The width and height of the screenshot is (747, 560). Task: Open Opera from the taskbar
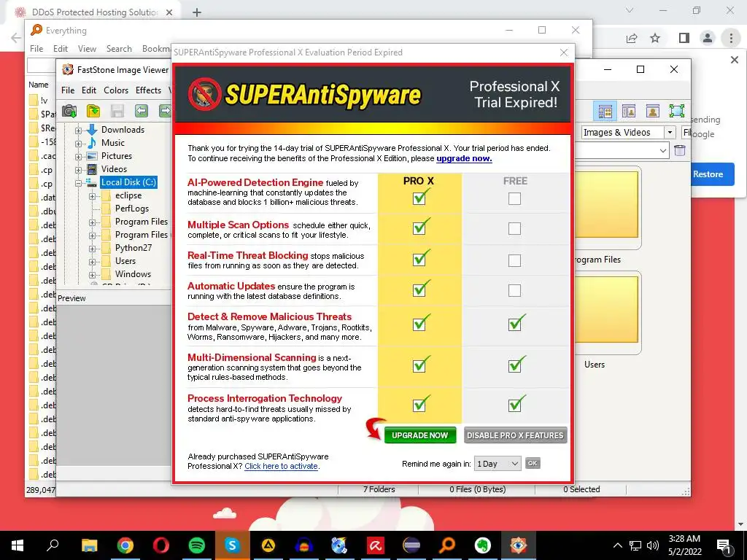[161, 545]
